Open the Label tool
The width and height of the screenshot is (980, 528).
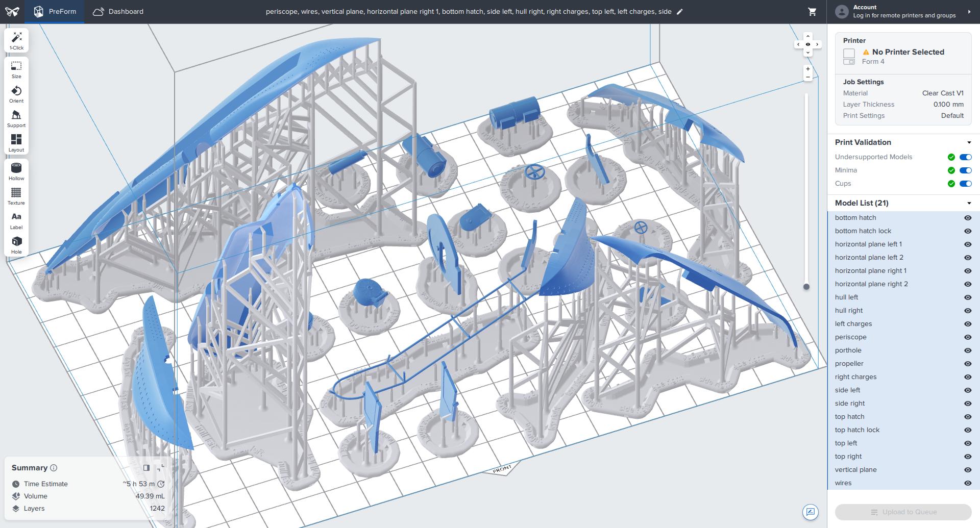pos(16,221)
